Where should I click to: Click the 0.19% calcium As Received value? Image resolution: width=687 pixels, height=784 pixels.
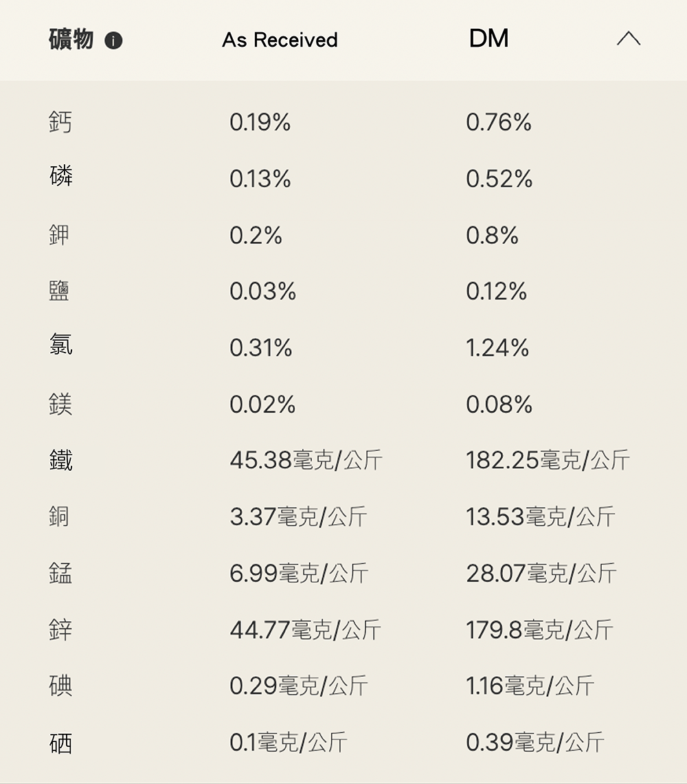(260, 123)
